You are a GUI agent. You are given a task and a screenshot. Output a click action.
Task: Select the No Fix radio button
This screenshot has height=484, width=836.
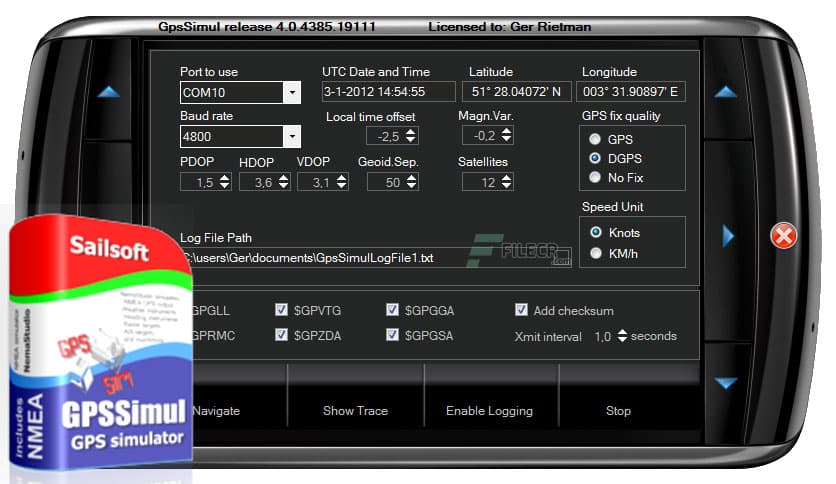pyautogui.click(x=595, y=177)
